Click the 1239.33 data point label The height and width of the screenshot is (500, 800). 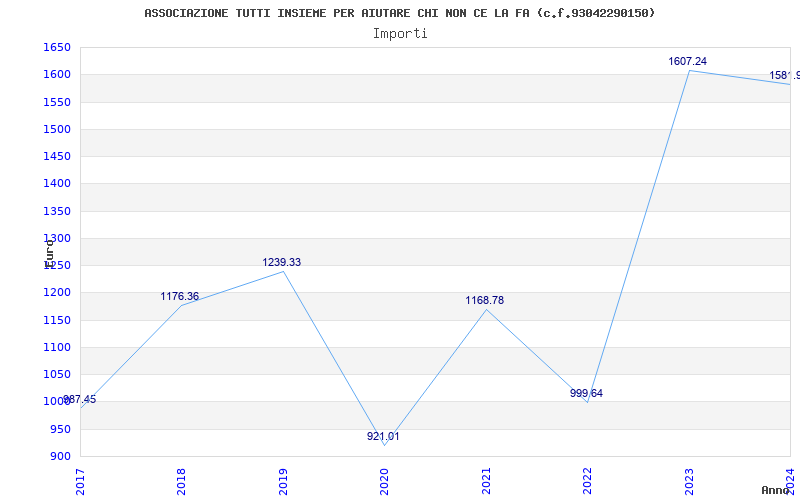point(281,263)
